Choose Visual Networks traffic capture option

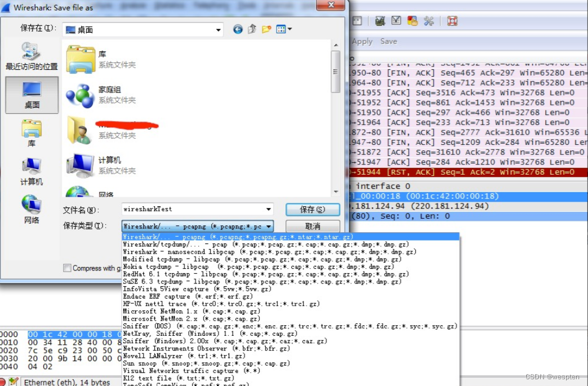(x=291, y=371)
